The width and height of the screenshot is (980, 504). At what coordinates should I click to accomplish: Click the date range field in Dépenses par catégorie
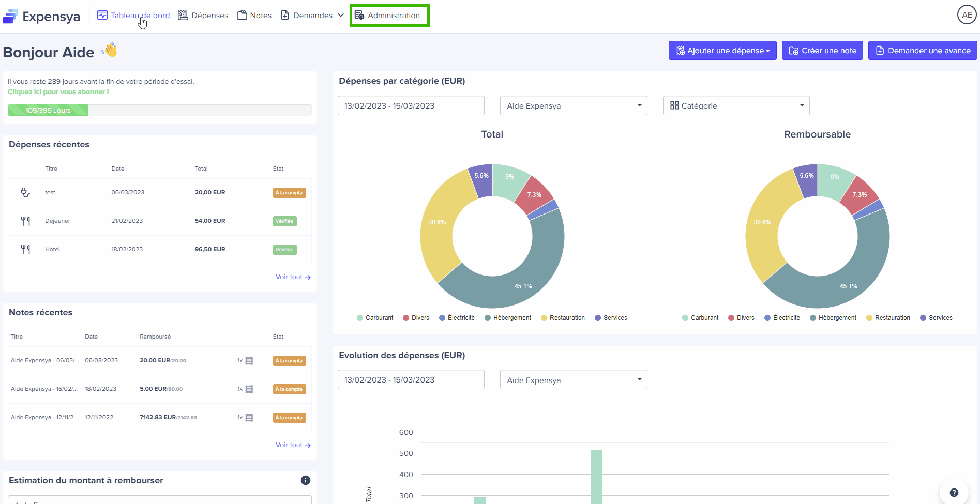coord(411,105)
